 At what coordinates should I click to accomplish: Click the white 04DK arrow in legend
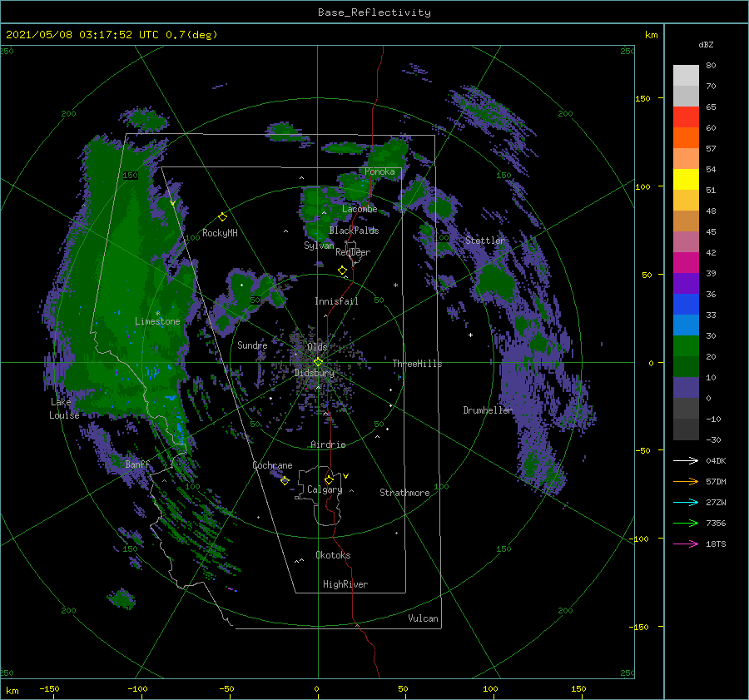(686, 460)
